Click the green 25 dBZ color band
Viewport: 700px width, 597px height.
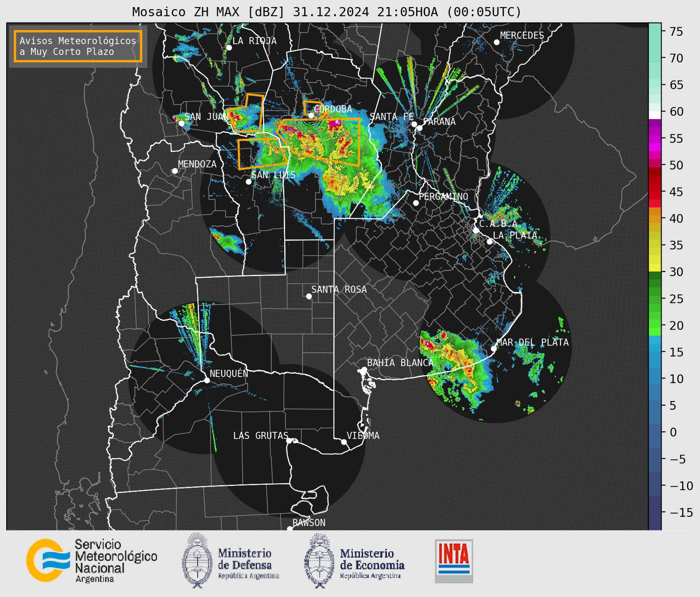655,298
